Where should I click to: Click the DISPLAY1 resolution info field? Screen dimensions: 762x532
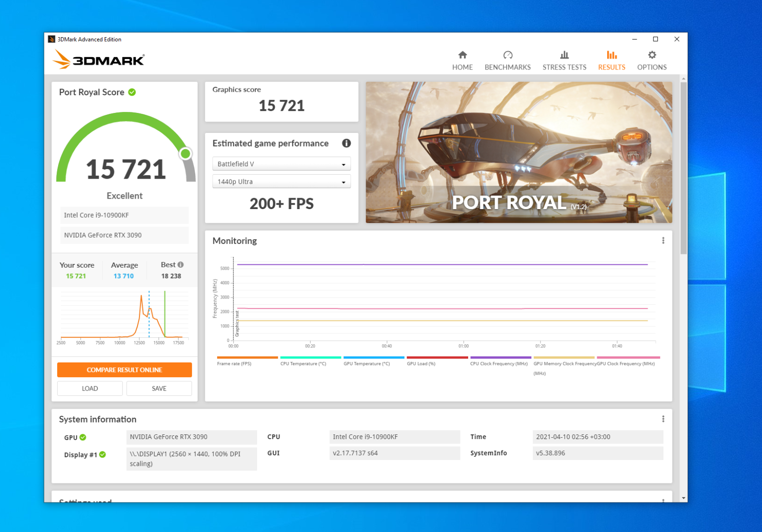point(191,459)
